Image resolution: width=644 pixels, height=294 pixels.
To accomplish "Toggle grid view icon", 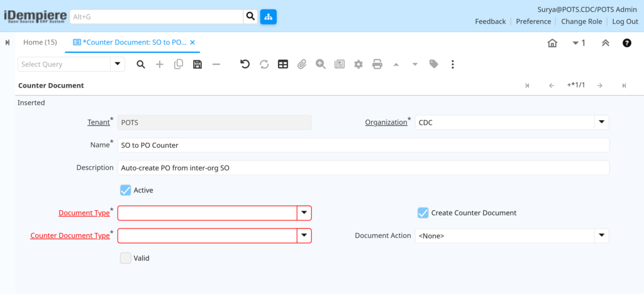I will [x=283, y=64].
